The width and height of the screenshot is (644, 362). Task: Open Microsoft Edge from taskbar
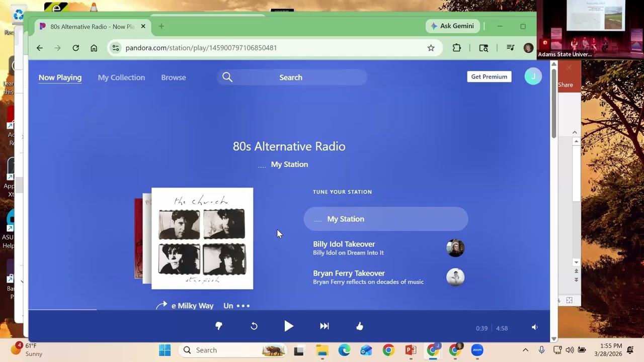tap(344, 350)
